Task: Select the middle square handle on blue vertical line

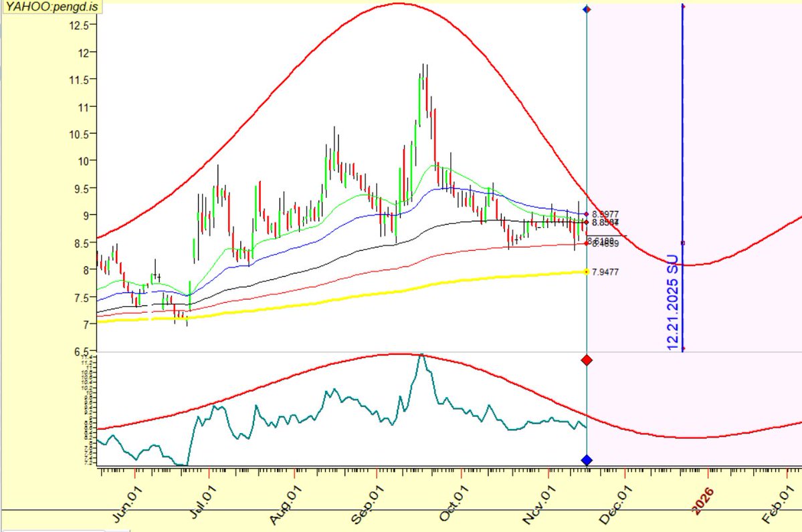Action: coord(683,243)
